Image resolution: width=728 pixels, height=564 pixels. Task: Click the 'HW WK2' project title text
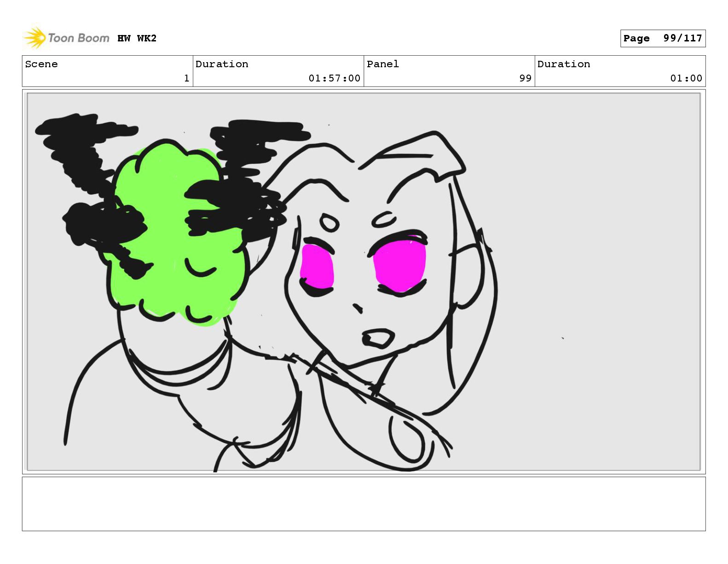pos(137,38)
